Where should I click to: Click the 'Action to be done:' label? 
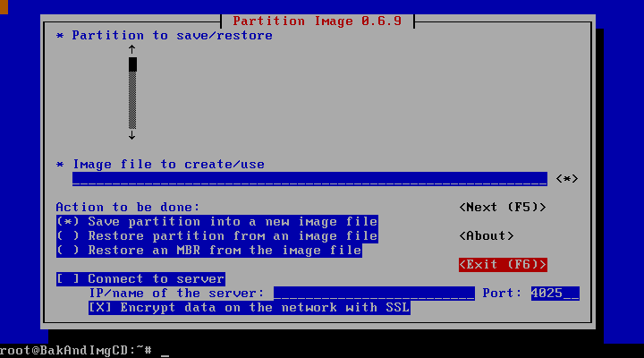128,207
